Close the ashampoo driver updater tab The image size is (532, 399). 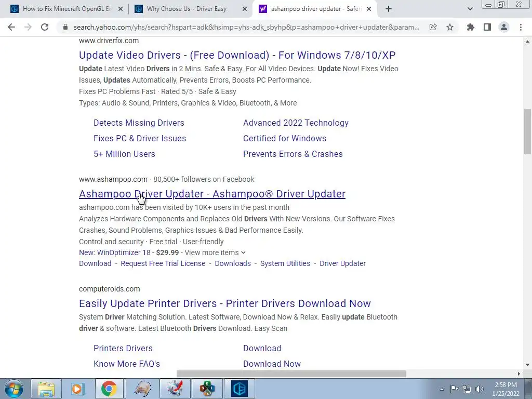click(369, 9)
